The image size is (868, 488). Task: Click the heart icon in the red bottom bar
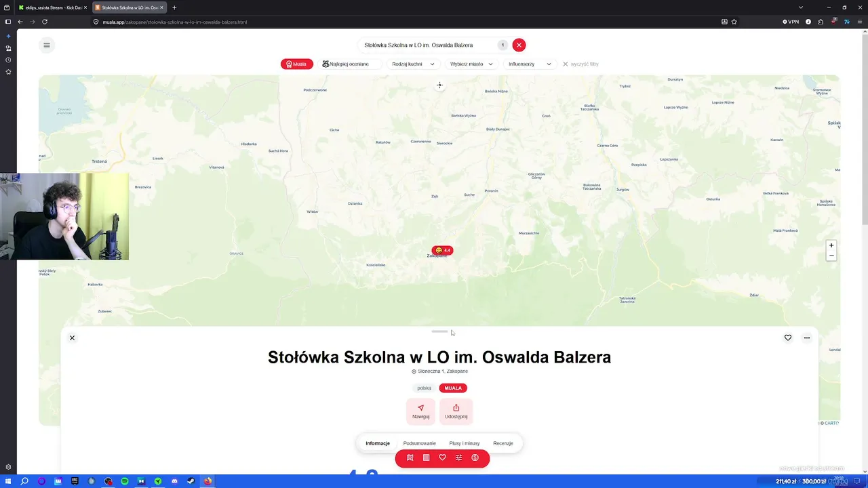point(443,457)
